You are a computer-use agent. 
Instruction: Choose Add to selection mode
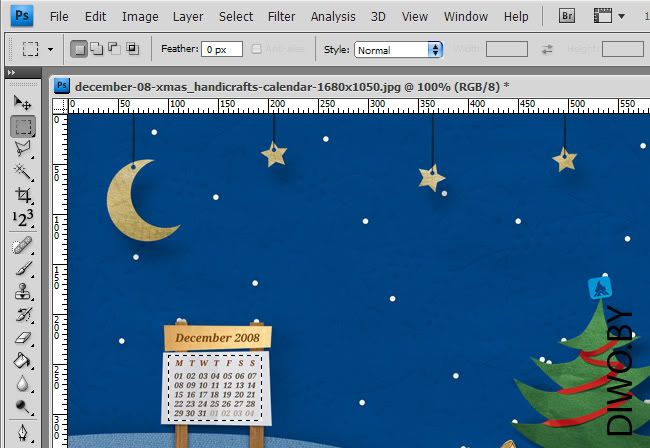[x=97, y=49]
